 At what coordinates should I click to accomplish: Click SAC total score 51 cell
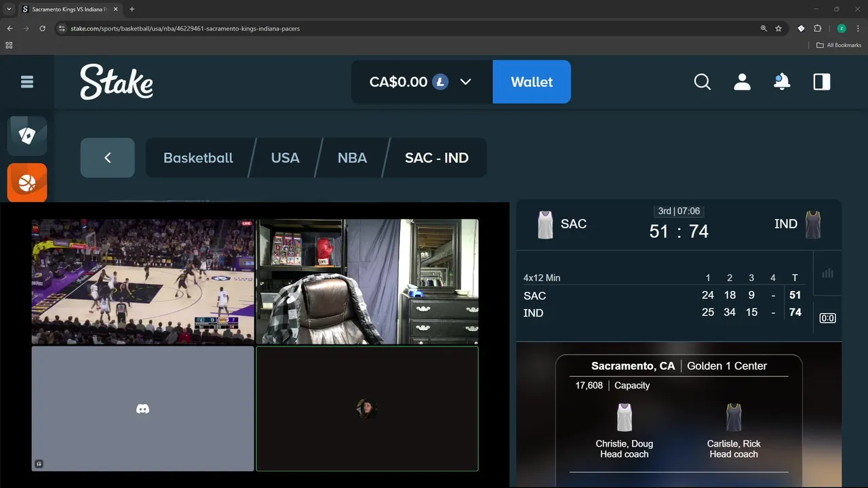(x=795, y=296)
